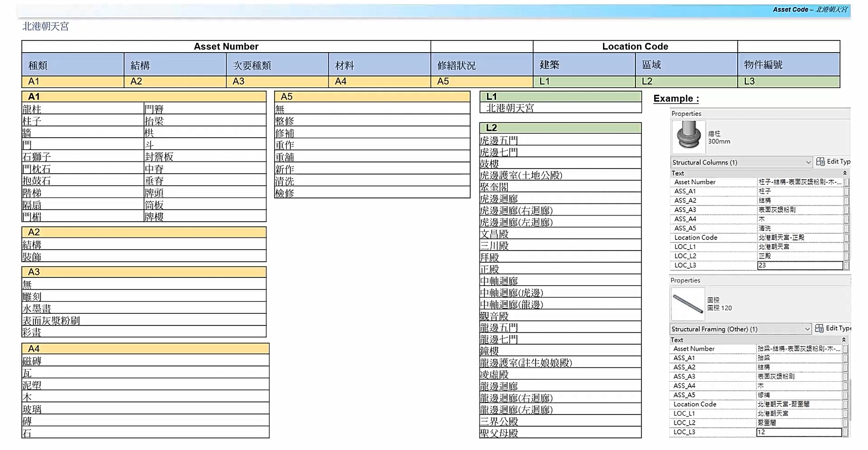This screenshot has width=868, height=450.
Task: Open the Structural Framing (Other) (1) dropdown
Action: point(807,329)
